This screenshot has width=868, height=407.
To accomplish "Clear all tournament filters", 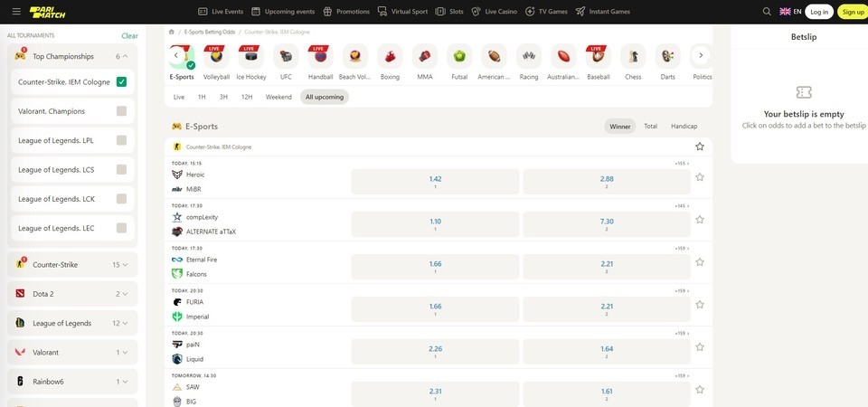I will tap(129, 36).
